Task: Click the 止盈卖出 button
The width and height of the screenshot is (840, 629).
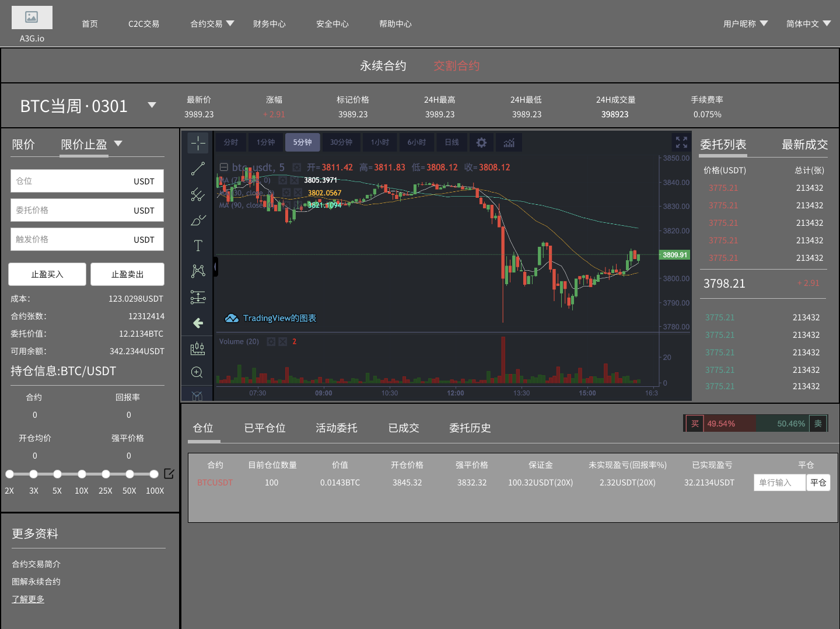Action: click(x=128, y=274)
